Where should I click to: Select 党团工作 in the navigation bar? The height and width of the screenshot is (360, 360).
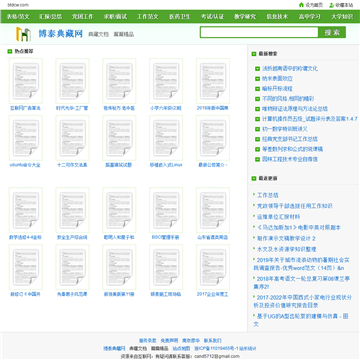point(83,17)
